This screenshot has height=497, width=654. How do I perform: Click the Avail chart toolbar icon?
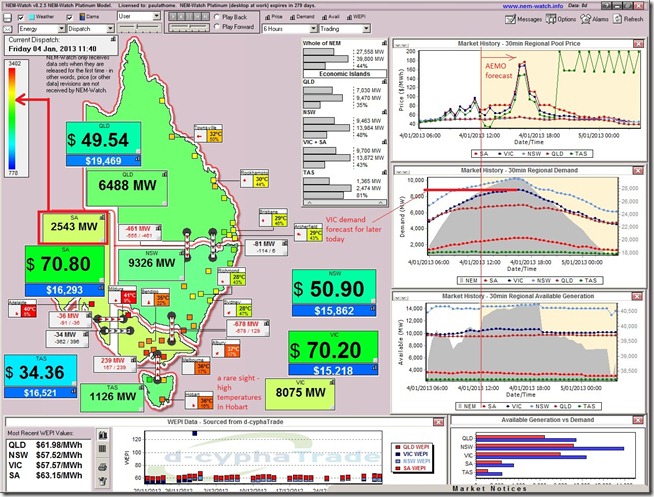pyautogui.click(x=324, y=17)
